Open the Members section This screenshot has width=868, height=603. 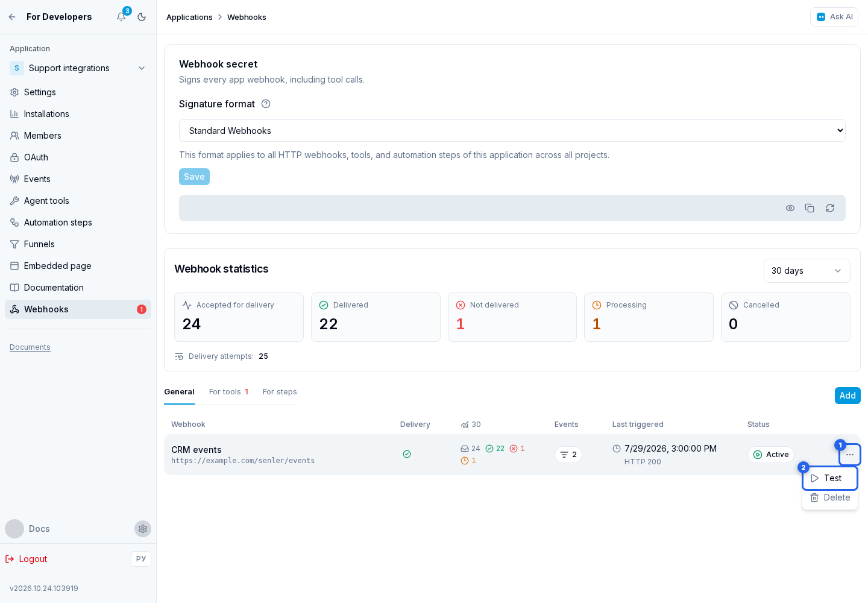coord(78,136)
